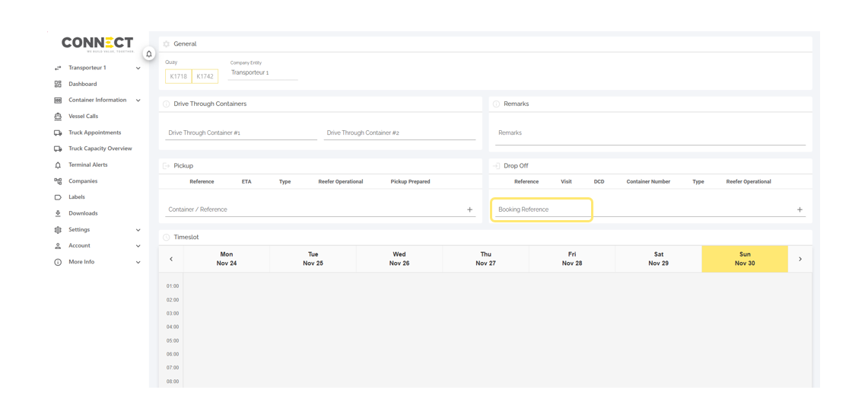Viewport: 868px width, 409px height.
Task: Toggle quay K1718 selection
Action: [179, 76]
